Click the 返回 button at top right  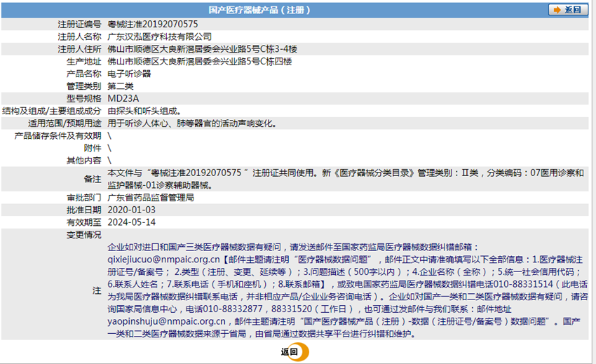click(x=568, y=10)
